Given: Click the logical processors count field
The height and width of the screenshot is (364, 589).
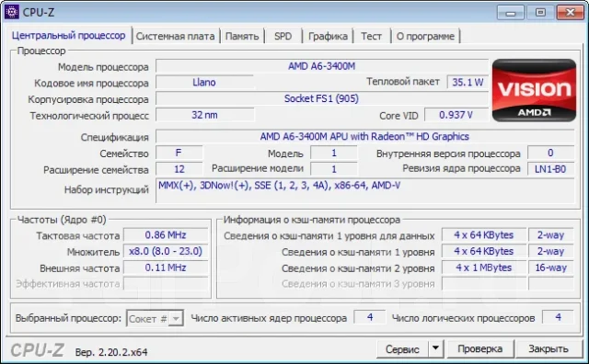Looking at the screenshot, I should (x=558, y=317).
